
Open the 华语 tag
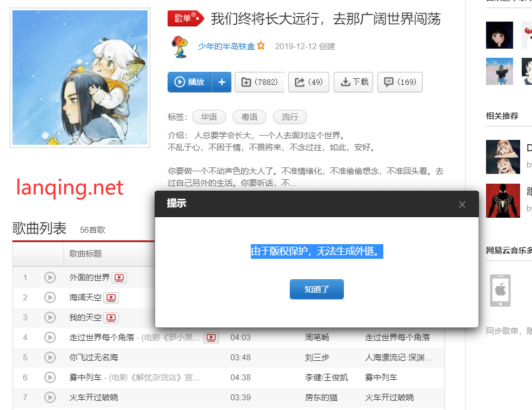tap(209, 117)
